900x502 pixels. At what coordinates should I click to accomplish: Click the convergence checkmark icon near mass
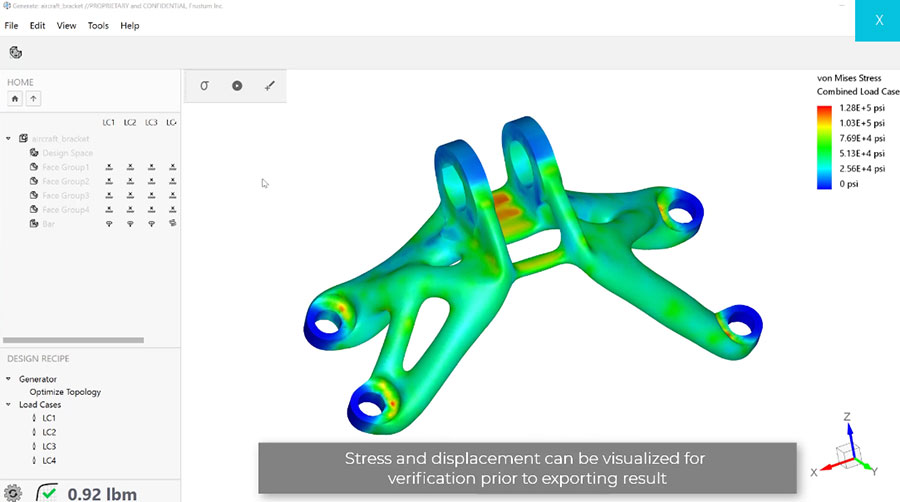(x=48, y=492)
